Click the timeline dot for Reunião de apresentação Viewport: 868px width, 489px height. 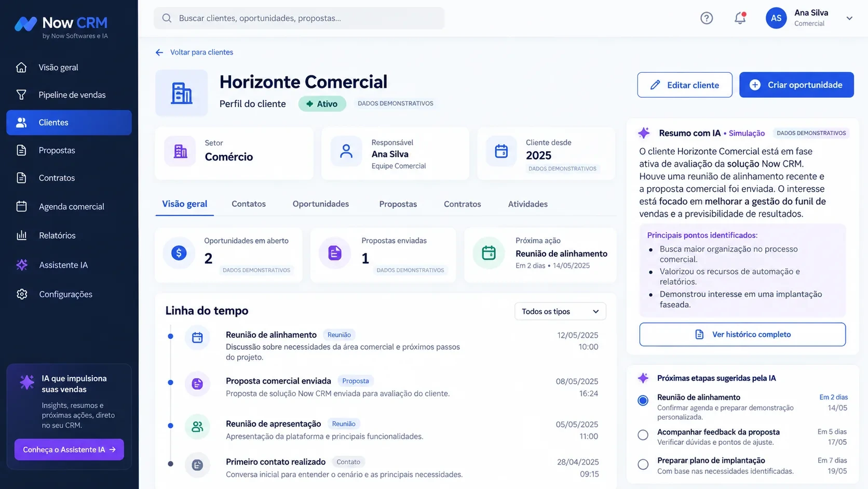[x=170, y=426]
